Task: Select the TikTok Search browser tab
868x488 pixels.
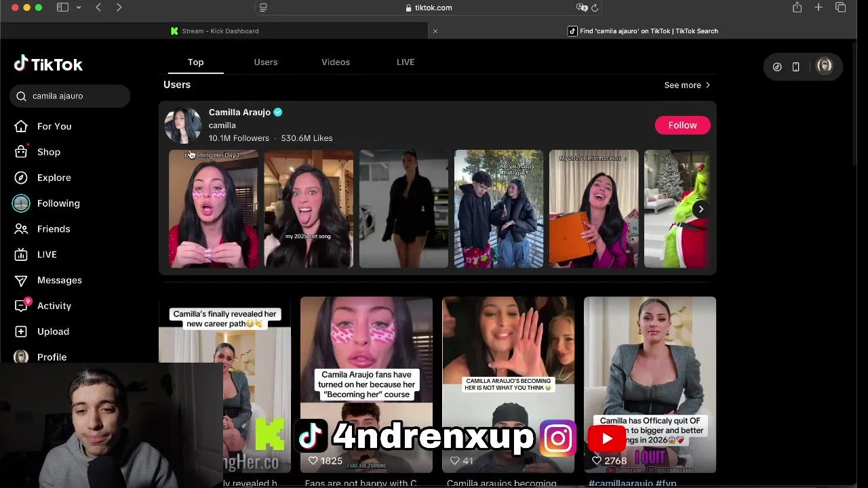Action: 643,31
